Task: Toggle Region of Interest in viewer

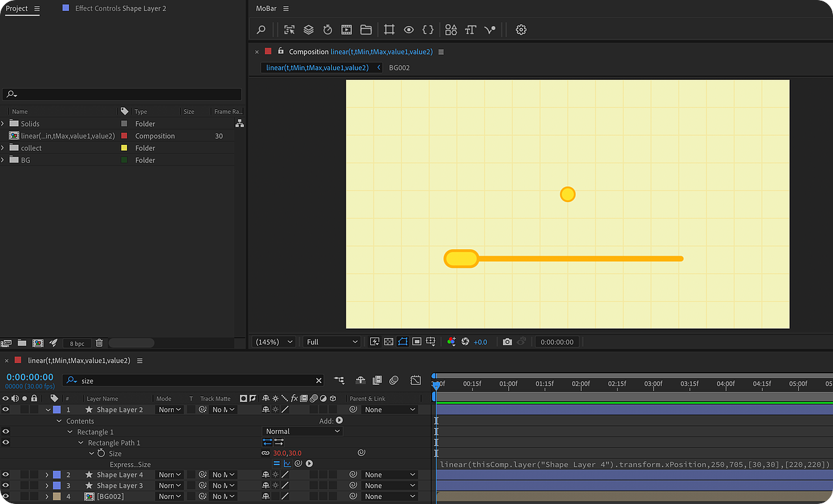Action: pos(416,341)
